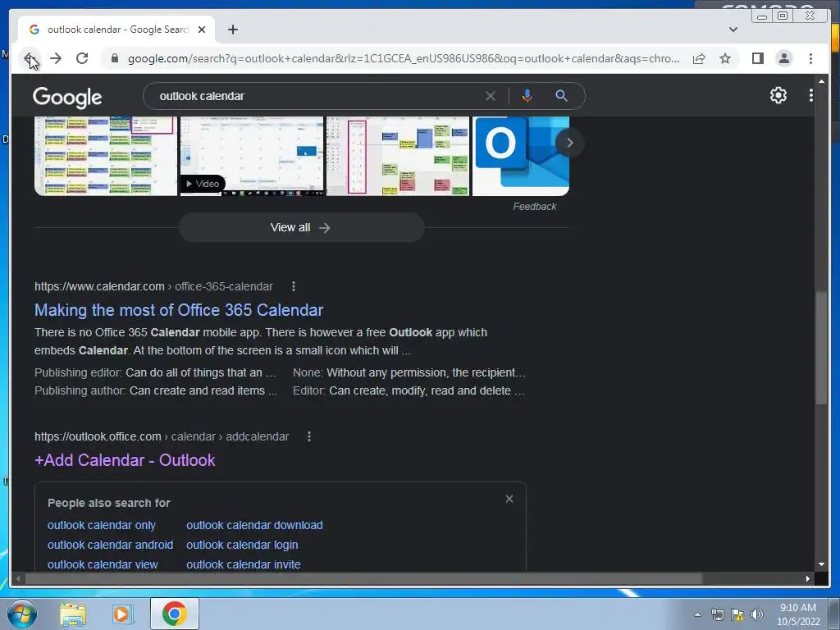Open the tab search chevron in title bar
Viewport: 840px width, 630px height.
[733, 30]
